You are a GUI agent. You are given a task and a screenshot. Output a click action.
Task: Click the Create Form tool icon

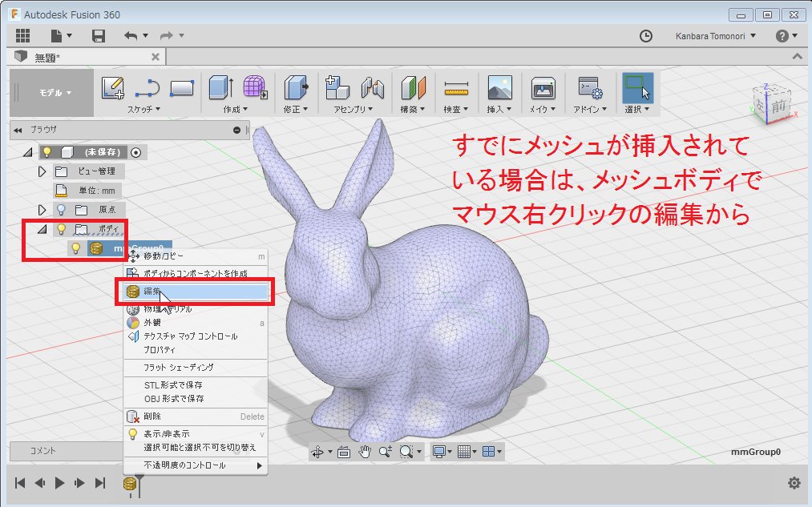[x=256, y=87]
